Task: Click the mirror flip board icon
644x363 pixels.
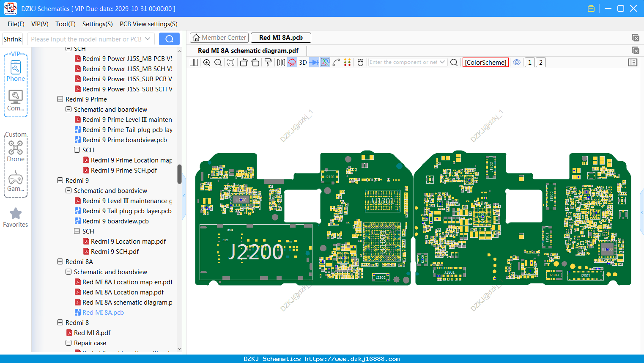Action: tap(281, 62)
